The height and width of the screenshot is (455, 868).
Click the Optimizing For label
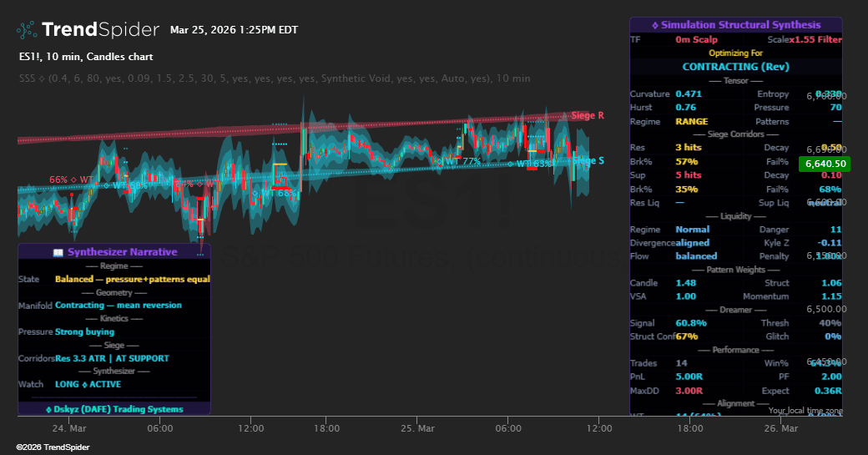point(735,53)
